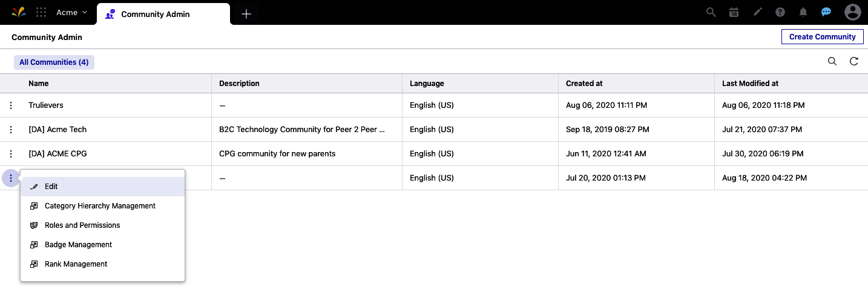
Task: Switch to the Community Admin tab
Action: 163,14
